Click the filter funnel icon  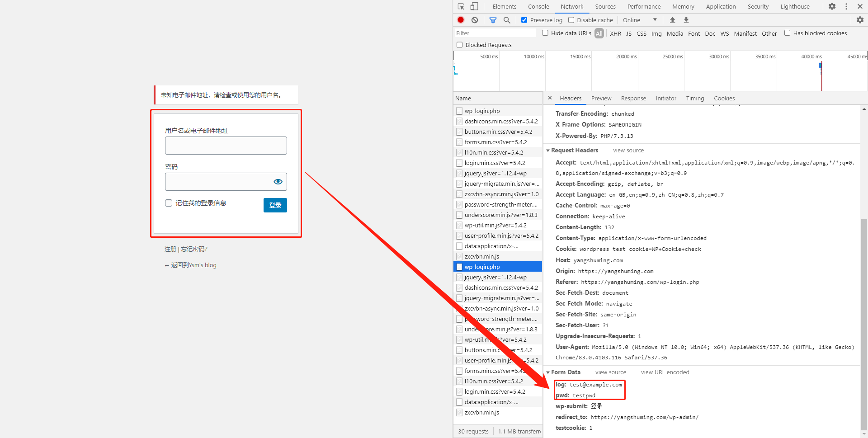pos(493,20)
